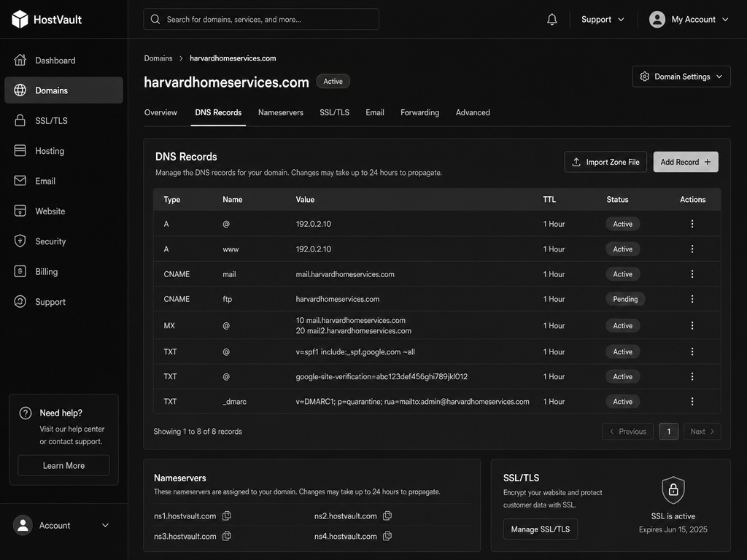Click the Need help question mark icon
Image resolution: width=747 pixels, height=560 pixels.
click(26, 413)
